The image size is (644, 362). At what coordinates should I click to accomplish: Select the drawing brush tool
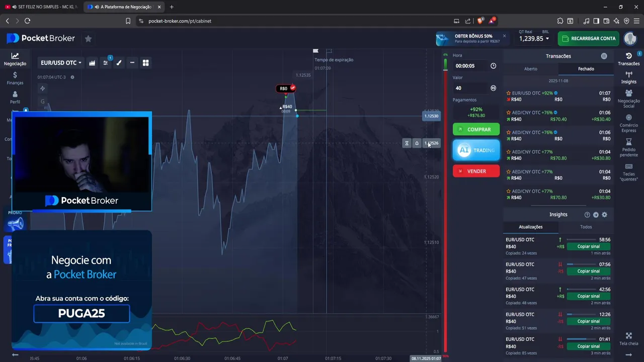coord(119,63)
